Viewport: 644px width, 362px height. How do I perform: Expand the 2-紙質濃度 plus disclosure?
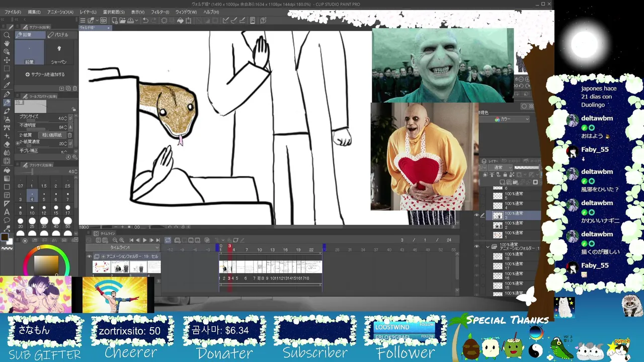pyautogui.click(x=17, y=143)
